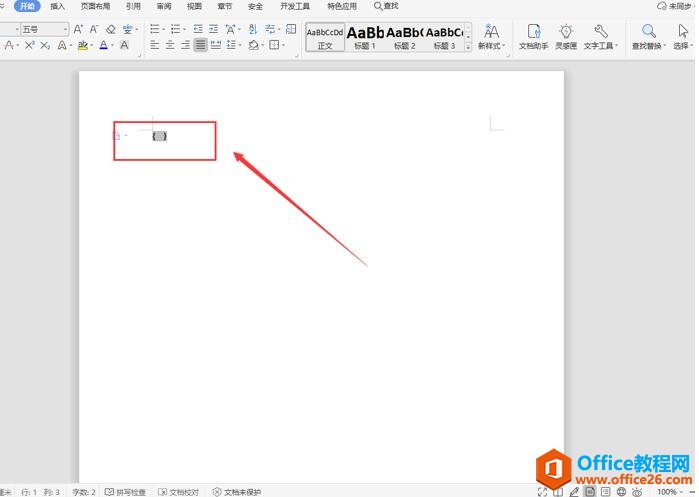This screenshot has height=497, width=699.
Task: Switch to the 开始 tab
Action: coord(27,6)
